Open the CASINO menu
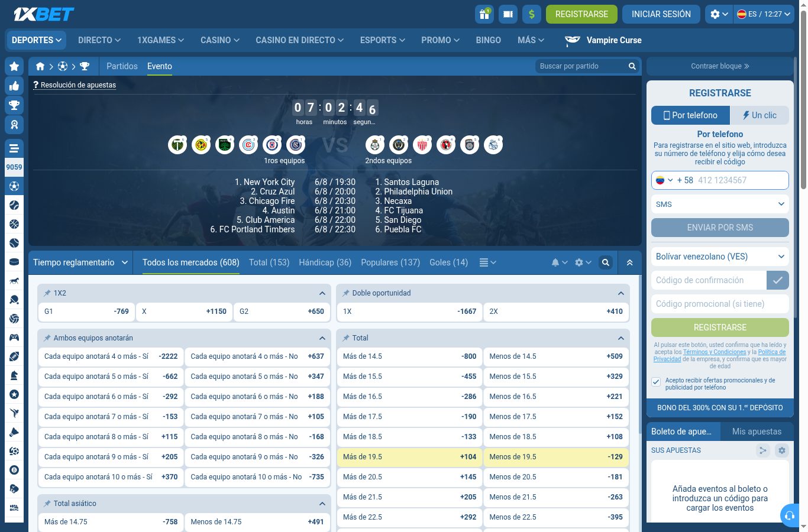Image resolution: width=808 pixels, height=532 pixels. (220, 40)
